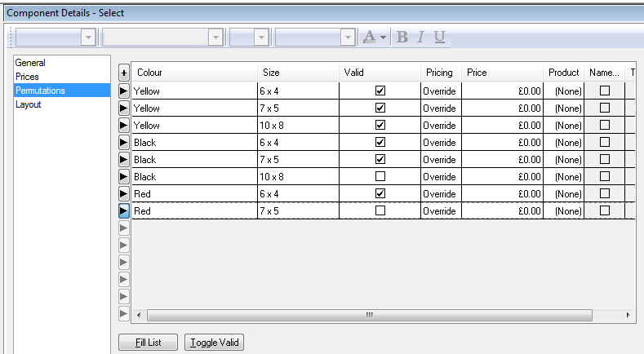This screenshot has width=644, height=354.
Task: Click the Fill List button
Action: (148, 343)
